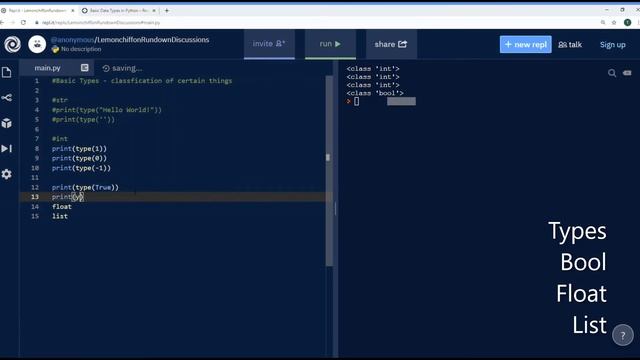Screen dimensions: 640x360
Task: Click the print(type(0)) line
Action: [x=79, y=158]
